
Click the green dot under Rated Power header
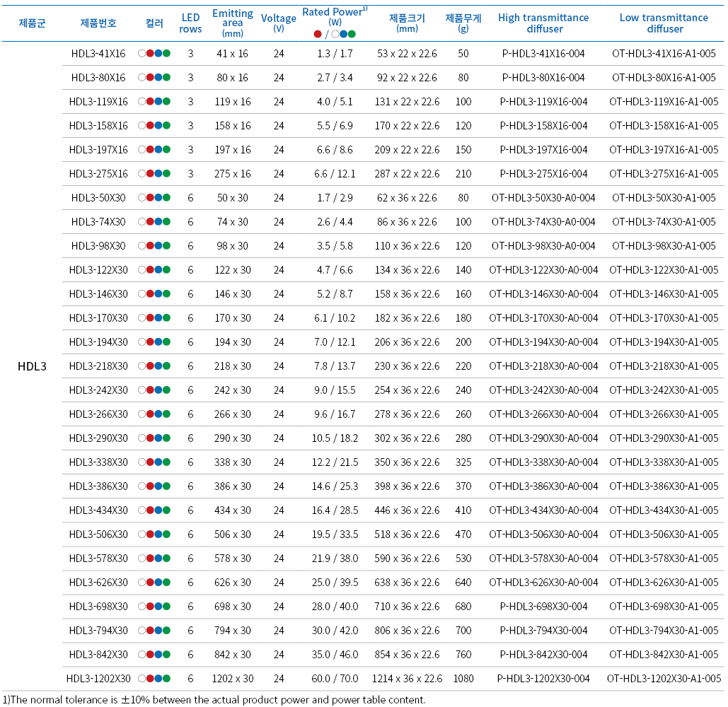pyautogui.click(x=352, y=34)
